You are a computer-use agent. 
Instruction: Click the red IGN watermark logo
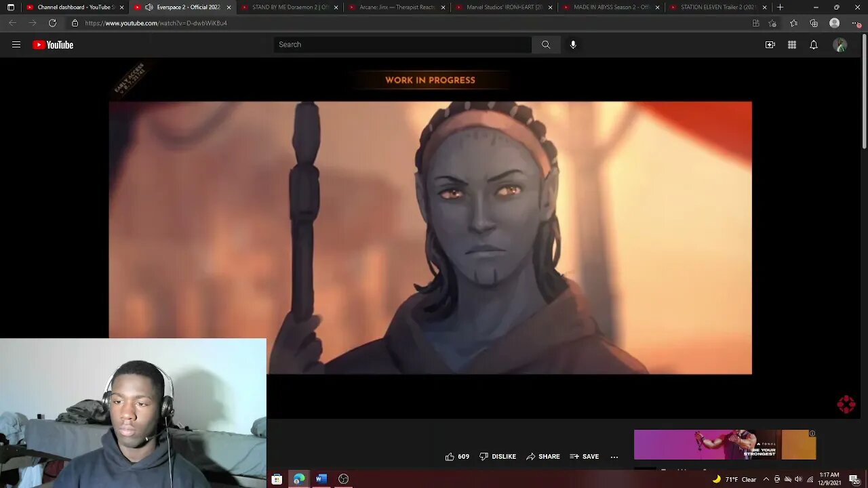(846, 405)
